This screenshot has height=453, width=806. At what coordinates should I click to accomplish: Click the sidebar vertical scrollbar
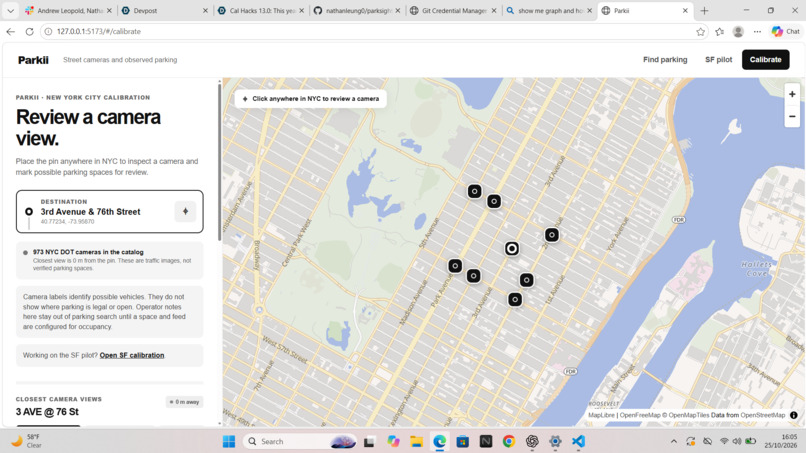click(219, 162)
